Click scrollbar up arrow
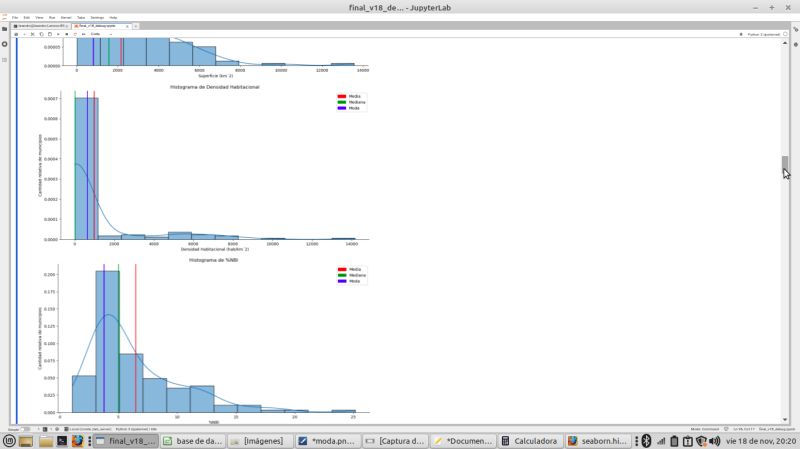 pos(785,43)
